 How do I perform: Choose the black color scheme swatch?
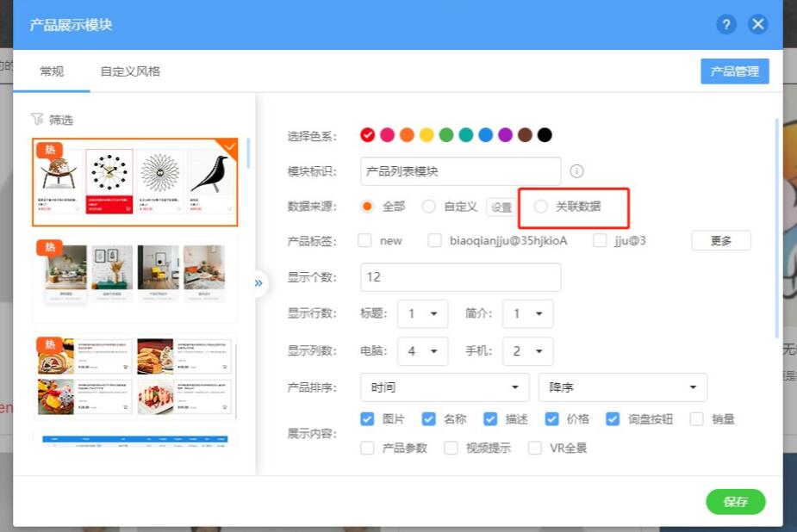(x=545, y=135)
